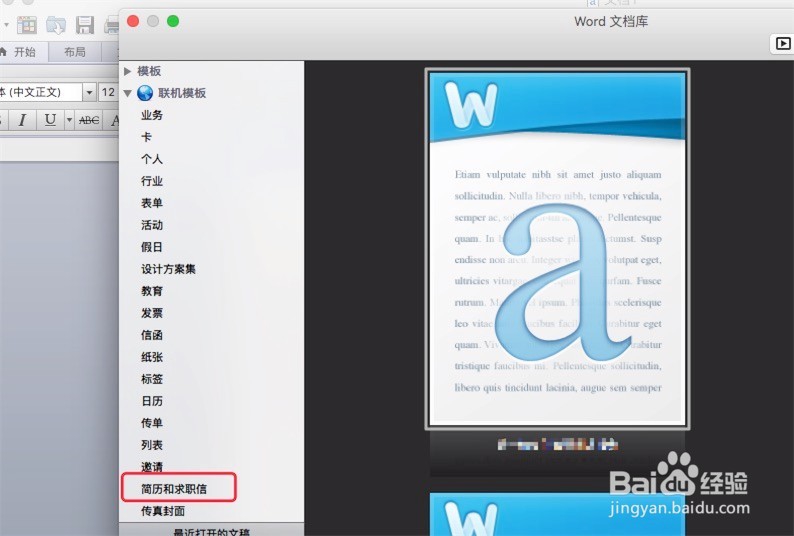Select the second template thumbnail at bottom

point(557,514)
